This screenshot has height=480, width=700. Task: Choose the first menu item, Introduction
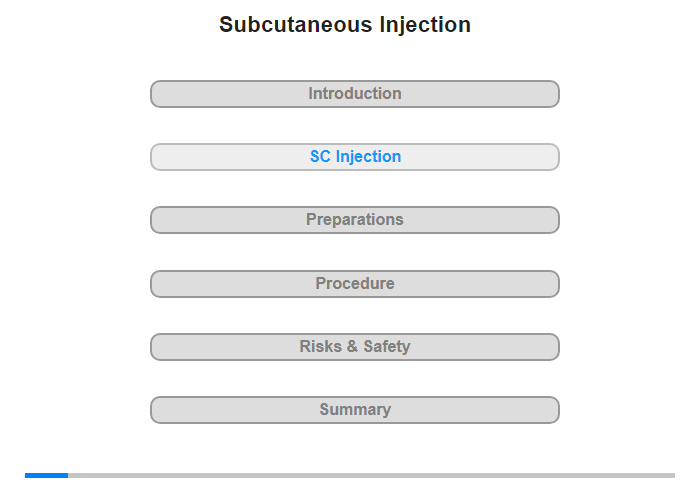(355, 94)
